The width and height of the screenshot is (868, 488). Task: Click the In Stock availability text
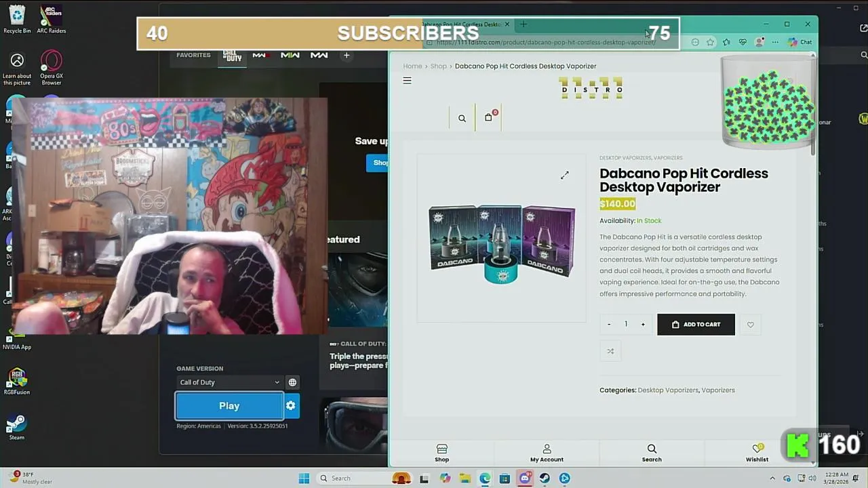point(649,221)
